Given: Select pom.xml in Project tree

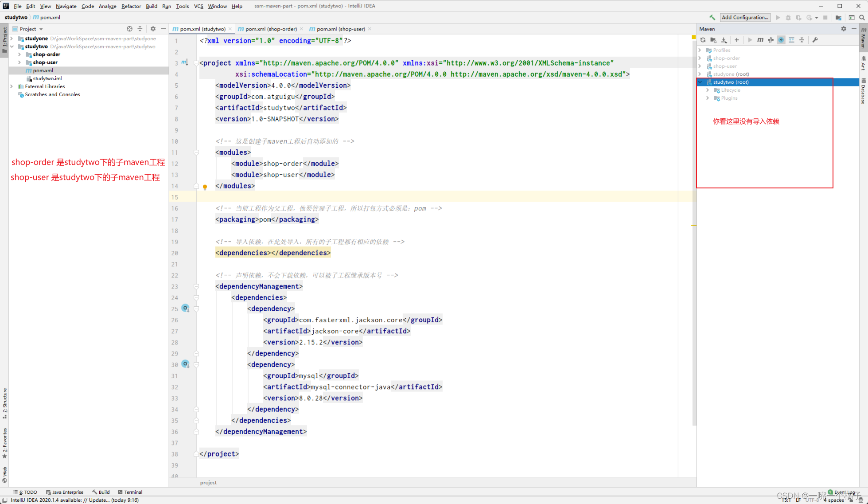Looking at the screenshot, I should [x=89, y=70].
